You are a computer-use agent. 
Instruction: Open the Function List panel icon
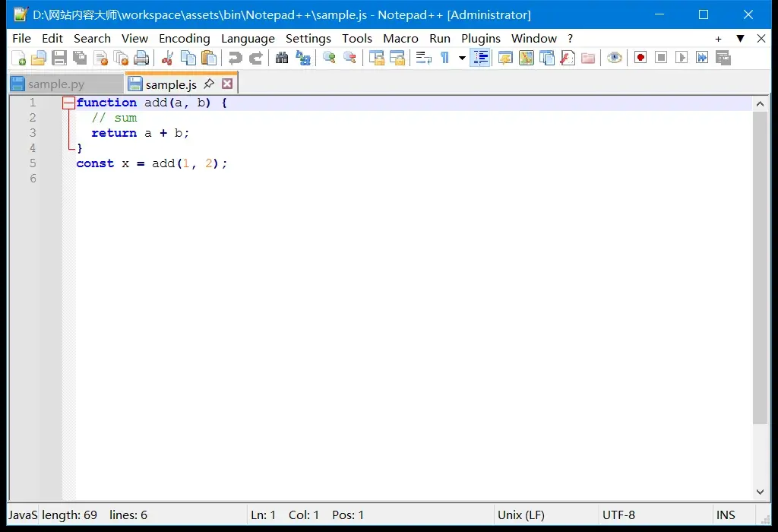click(x=567, y=58)
